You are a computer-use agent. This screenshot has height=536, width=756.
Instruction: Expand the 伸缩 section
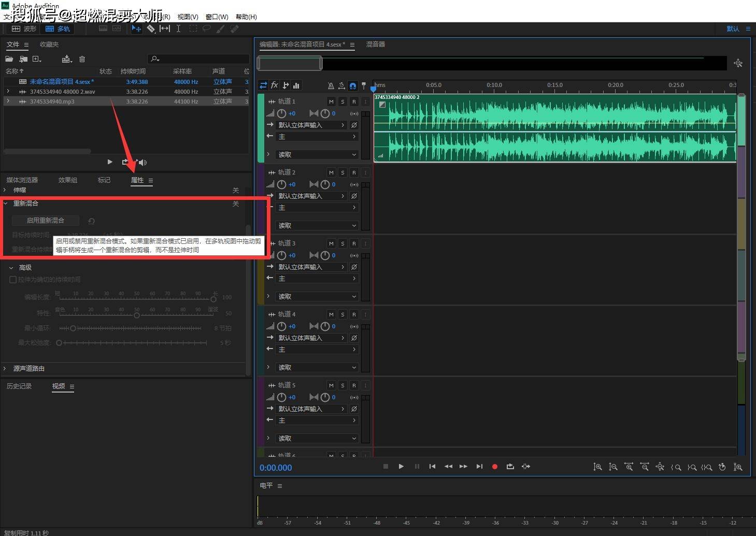[x=5, y=190]
